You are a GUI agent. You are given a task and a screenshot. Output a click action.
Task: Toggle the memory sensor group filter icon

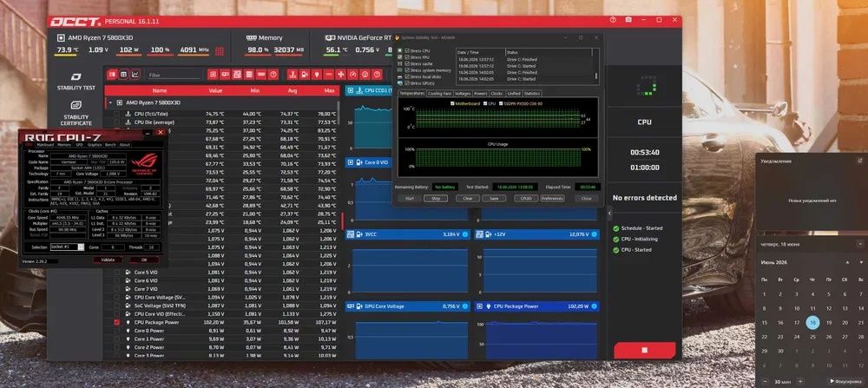click(x=261, y=74)
